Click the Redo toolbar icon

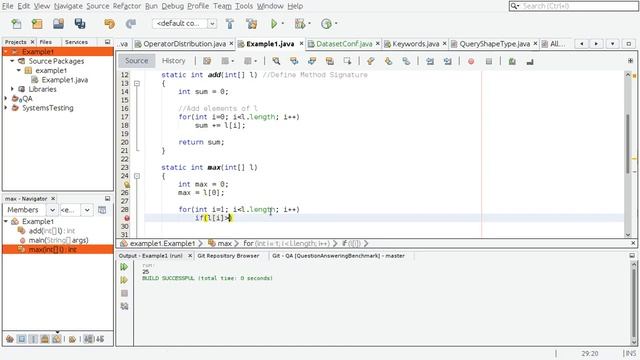pyautogui.click(x=131, y=24)
